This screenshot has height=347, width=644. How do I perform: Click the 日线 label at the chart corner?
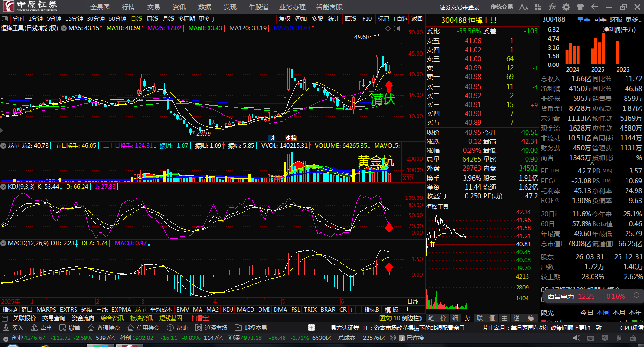[413, 301]
